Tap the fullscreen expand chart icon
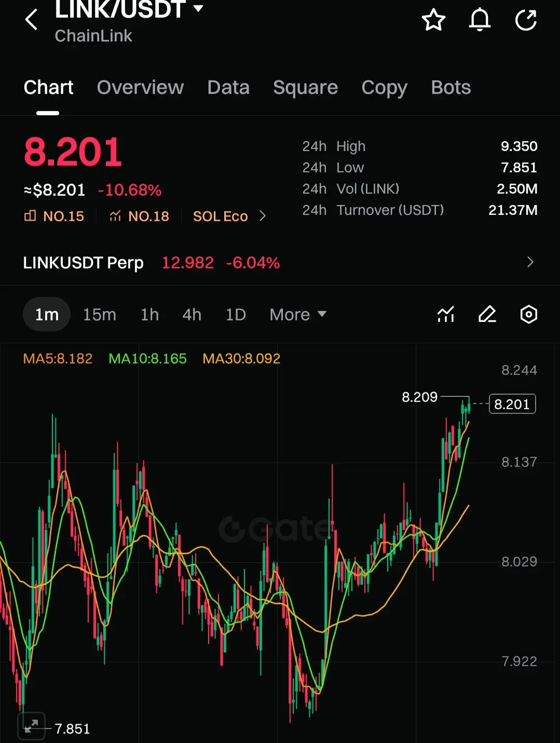Screen dimensions: 560x743 (32, 725)
